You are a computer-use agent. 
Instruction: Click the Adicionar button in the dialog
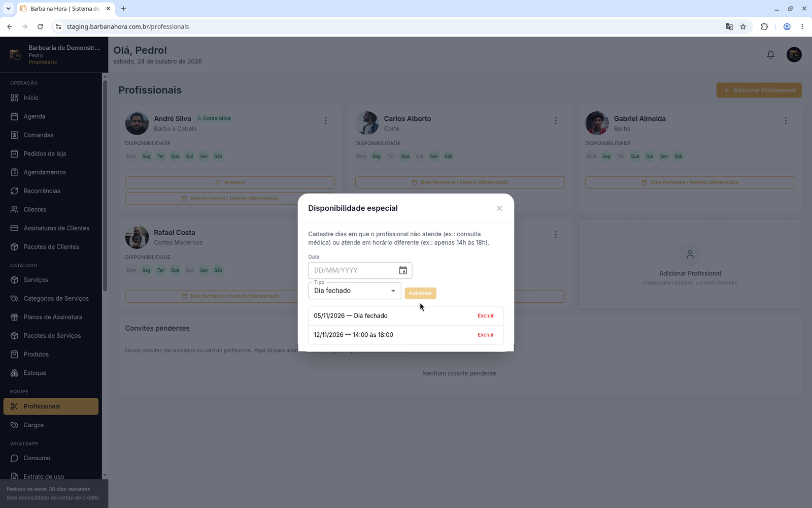[x=420, y=293]
